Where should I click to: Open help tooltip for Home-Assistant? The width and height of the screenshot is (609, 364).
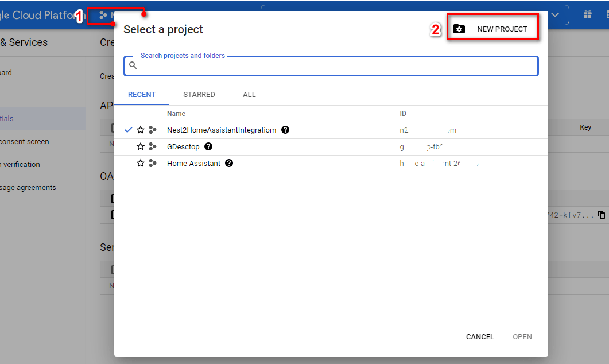pos(229,164)
